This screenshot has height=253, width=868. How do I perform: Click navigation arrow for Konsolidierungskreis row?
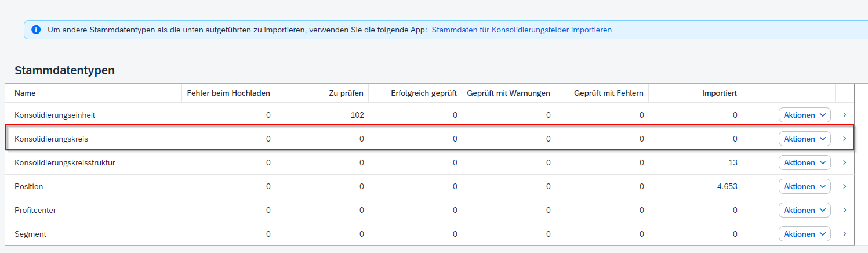tap(844, 139)
